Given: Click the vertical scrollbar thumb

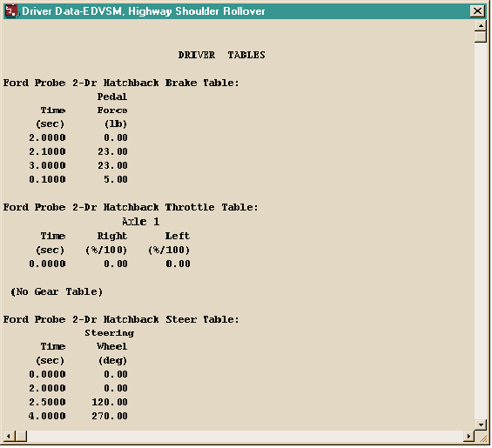Looking at the screenshot, I should pos(481,37).
